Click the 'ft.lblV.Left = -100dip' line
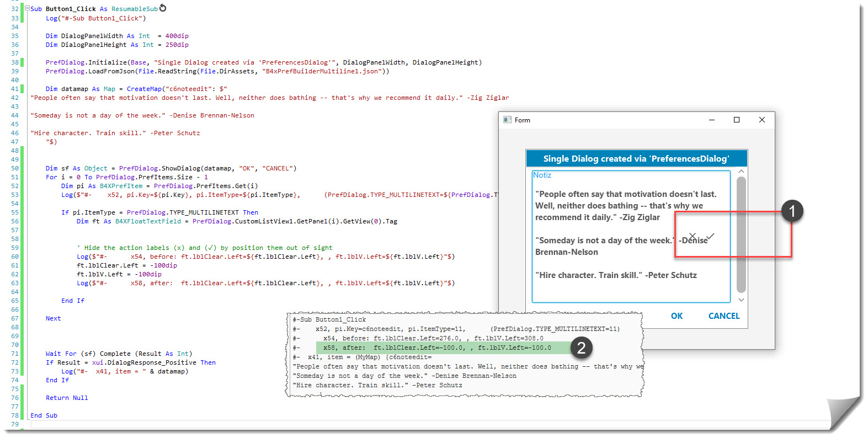Image resolution: width=868 pixels, height=438 pixels. point(119,274)
